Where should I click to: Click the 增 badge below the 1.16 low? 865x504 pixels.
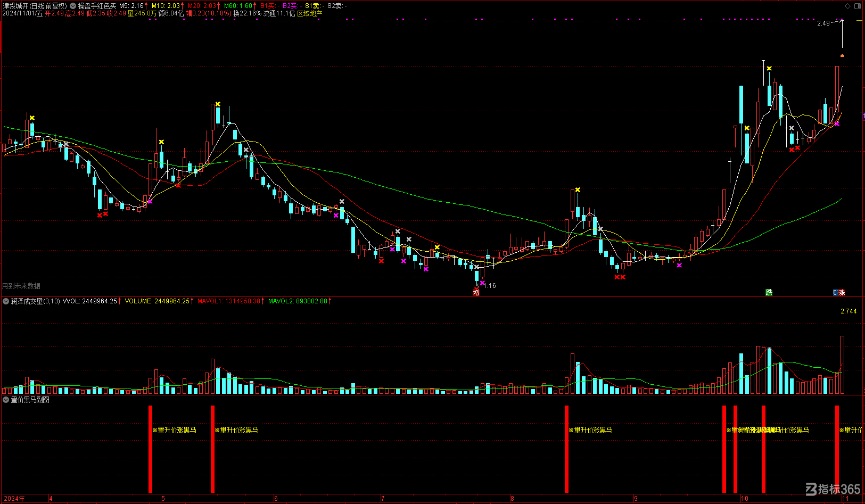pos(476,292)
